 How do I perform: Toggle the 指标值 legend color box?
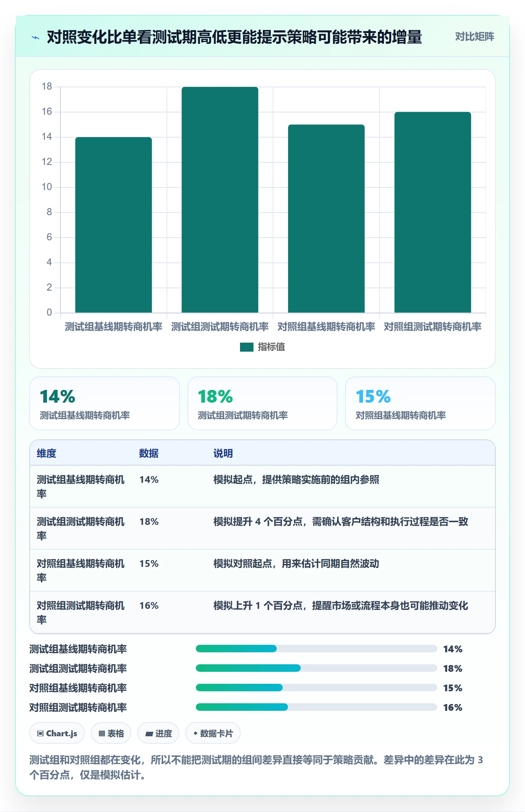[x=246, y=347]
